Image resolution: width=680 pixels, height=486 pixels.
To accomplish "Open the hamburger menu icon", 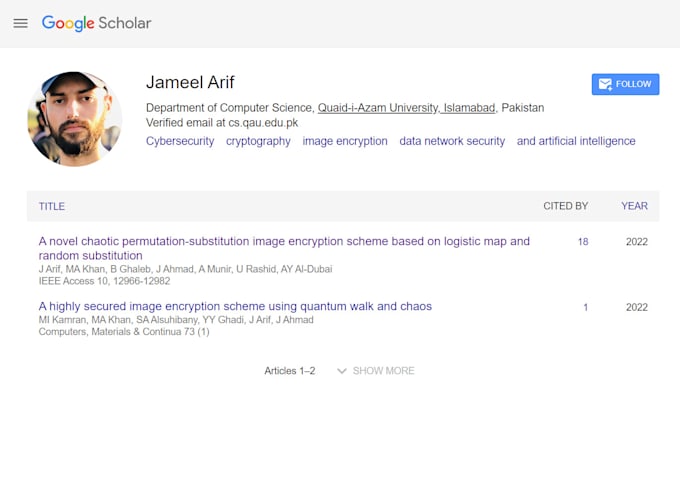I will tap(20, 23).
